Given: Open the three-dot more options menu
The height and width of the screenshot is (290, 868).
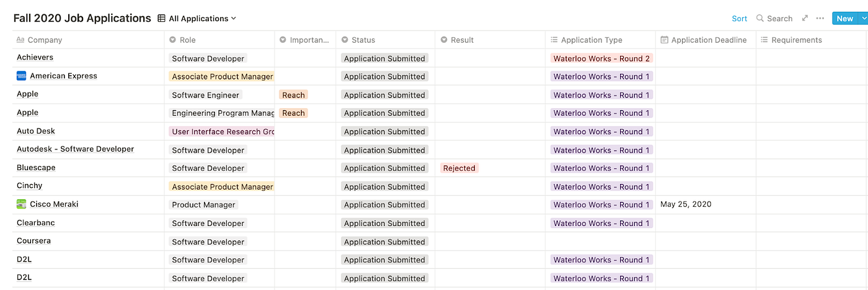Looking at the screenshot, I should tap(820, 19).
